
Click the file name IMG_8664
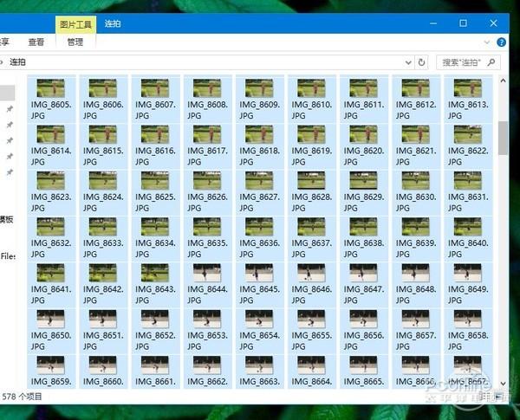(312, 382)
